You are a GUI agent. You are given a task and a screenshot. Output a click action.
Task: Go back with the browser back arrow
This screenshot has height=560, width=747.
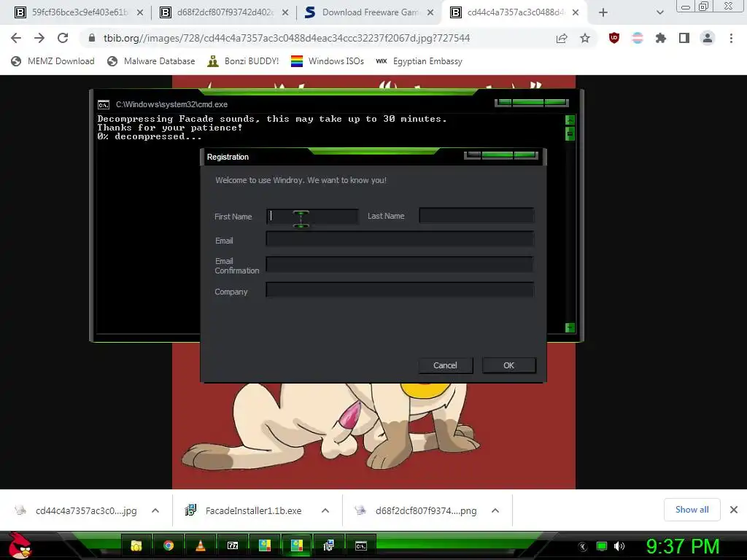16,38
